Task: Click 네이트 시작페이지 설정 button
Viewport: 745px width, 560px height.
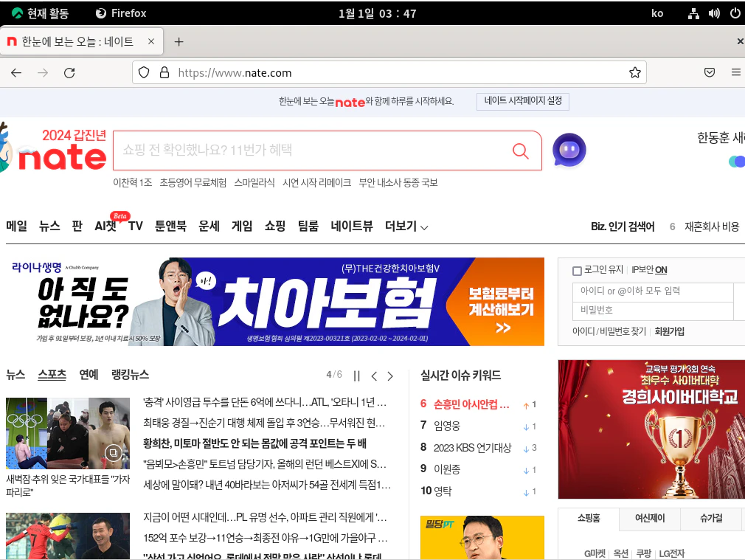Action: pos(523,101)
